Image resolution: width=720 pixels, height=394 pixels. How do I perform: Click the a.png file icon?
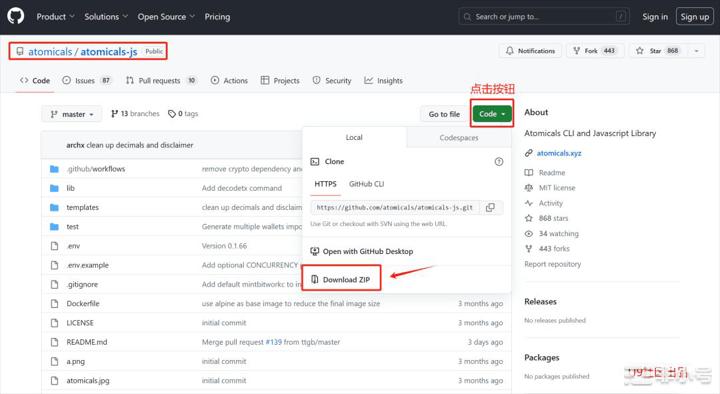click(55, 361)
